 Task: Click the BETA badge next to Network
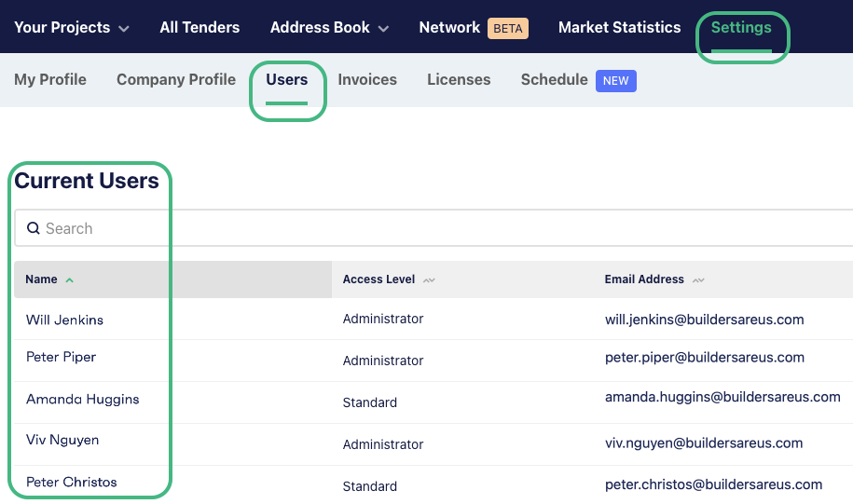pyautogui.click(x=507, y=28)
